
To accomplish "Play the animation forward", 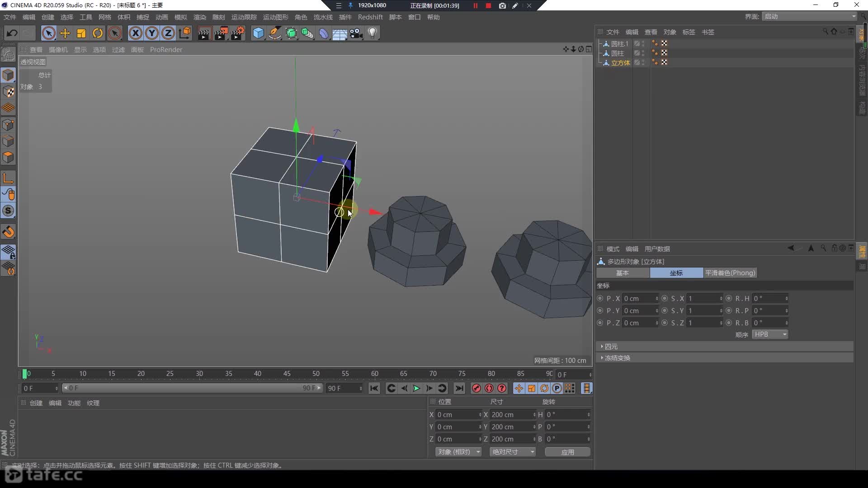I will tap(416, 388).
